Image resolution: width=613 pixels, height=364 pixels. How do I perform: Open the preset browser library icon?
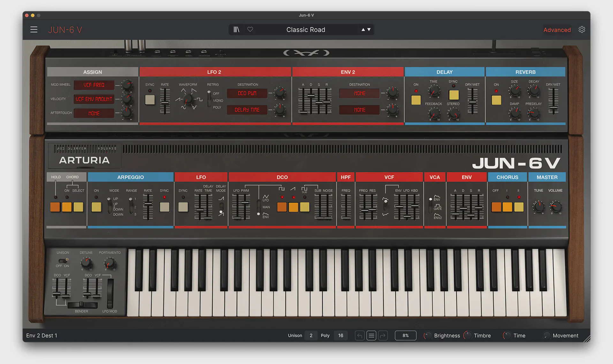[236, 30]
